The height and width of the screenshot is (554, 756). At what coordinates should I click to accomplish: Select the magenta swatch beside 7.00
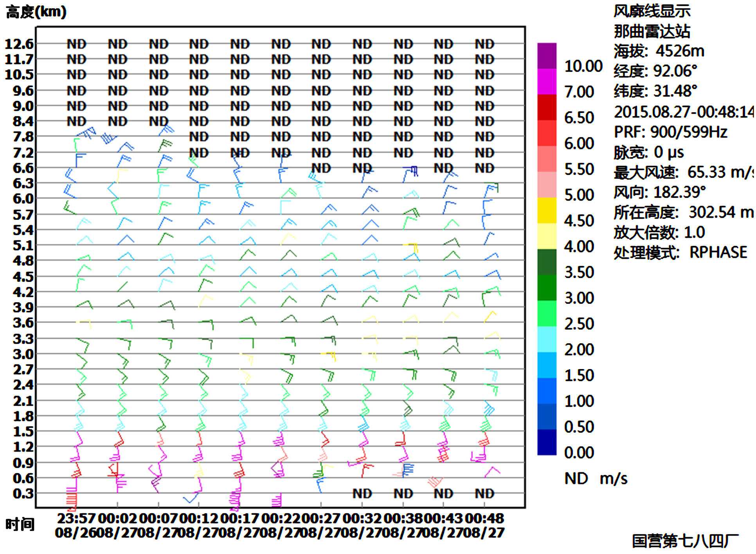click(x=547, y=82)
